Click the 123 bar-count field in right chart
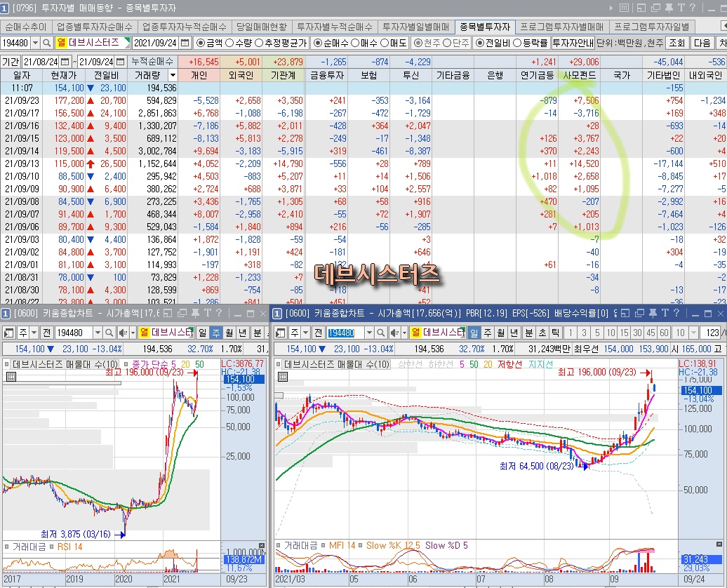The image size is (727, 588). coord(710,333)
